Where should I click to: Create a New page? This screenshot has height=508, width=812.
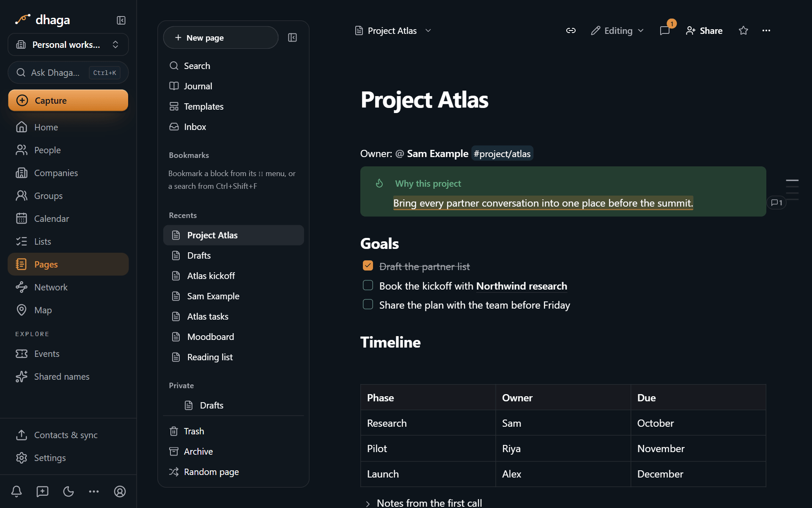pos(221,38)
